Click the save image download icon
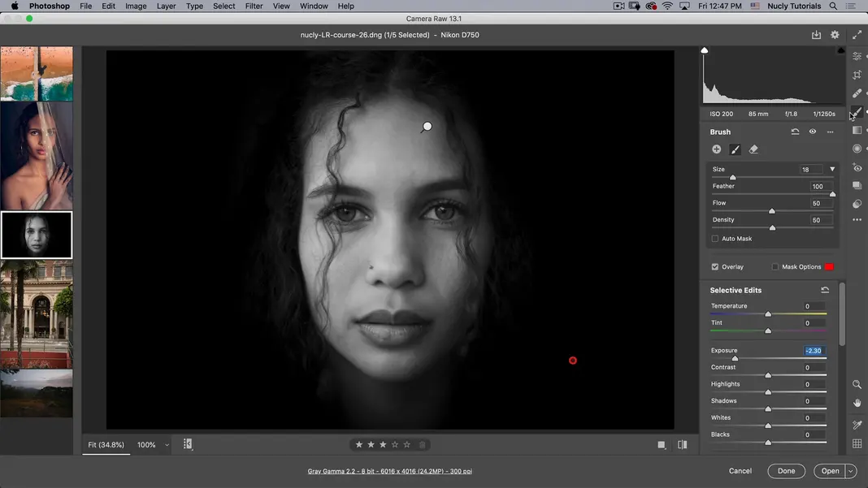The width and height of the screenshot is (868, 488). 816,35
